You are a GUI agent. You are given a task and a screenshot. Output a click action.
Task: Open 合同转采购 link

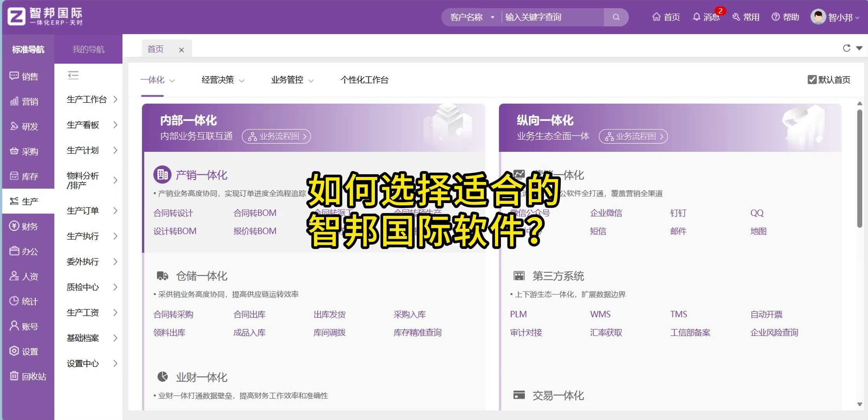click(173, 314)
